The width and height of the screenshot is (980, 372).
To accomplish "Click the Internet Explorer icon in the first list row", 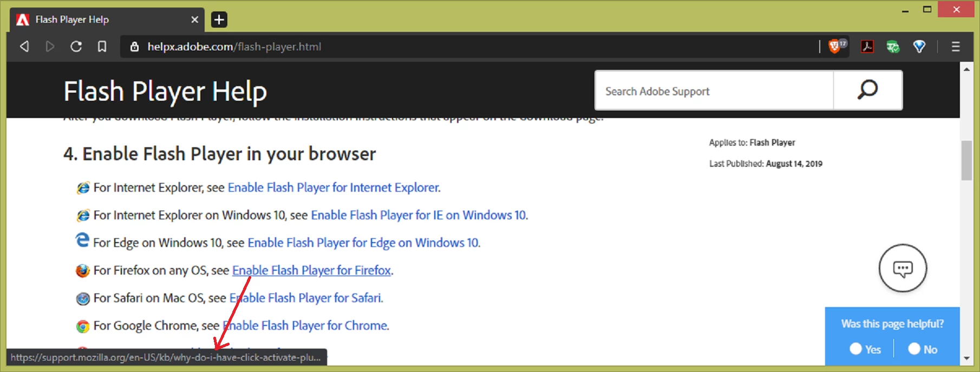I will coord(83,188).
